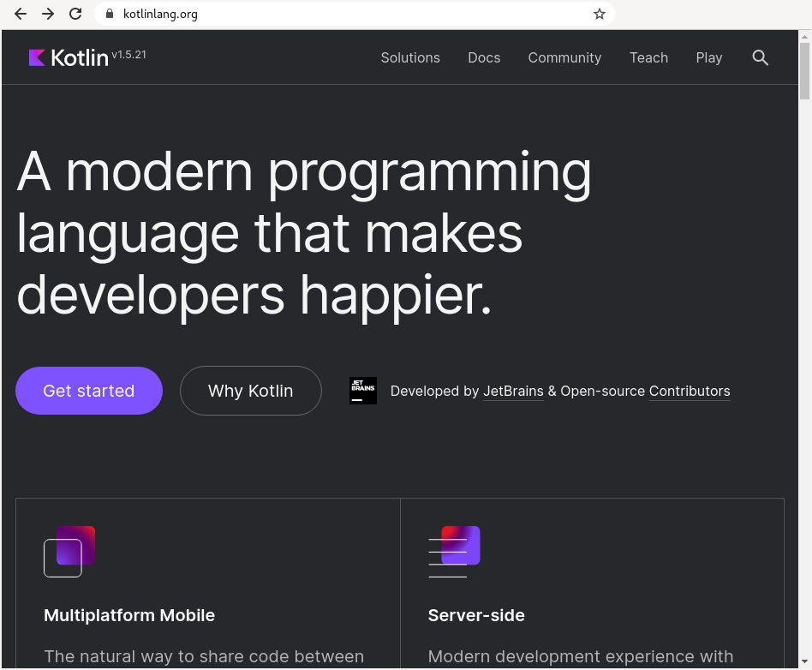Screen dimensions: 812x670
Task: Click the Multiplatform Mobile card icon
Action: point(69,552)
